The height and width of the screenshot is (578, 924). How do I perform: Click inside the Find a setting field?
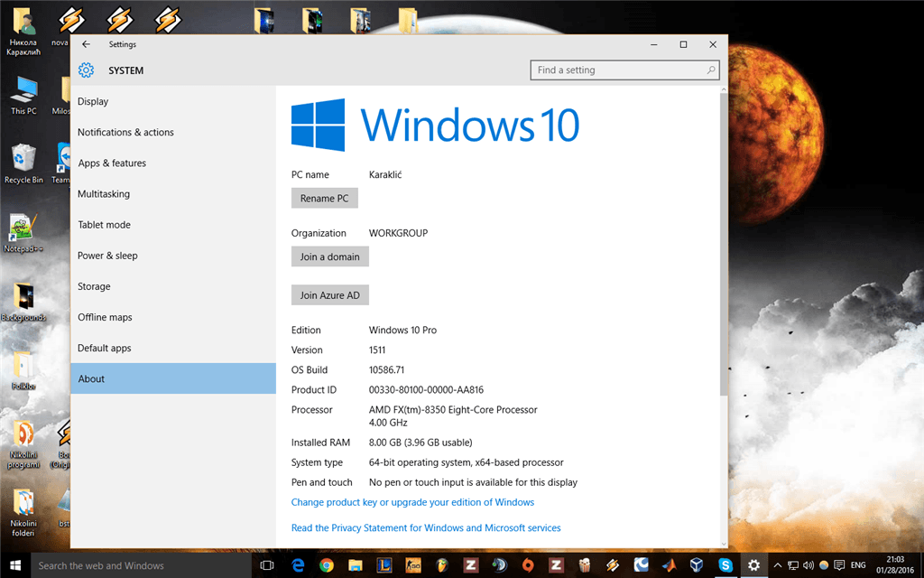[624, 70]
